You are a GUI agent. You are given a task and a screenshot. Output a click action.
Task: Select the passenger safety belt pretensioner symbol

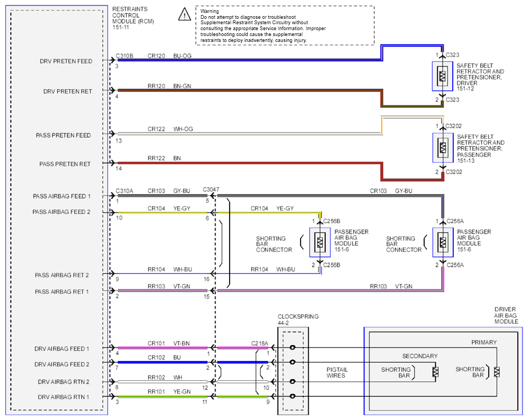pyautogui.click(x=443, y=147)
